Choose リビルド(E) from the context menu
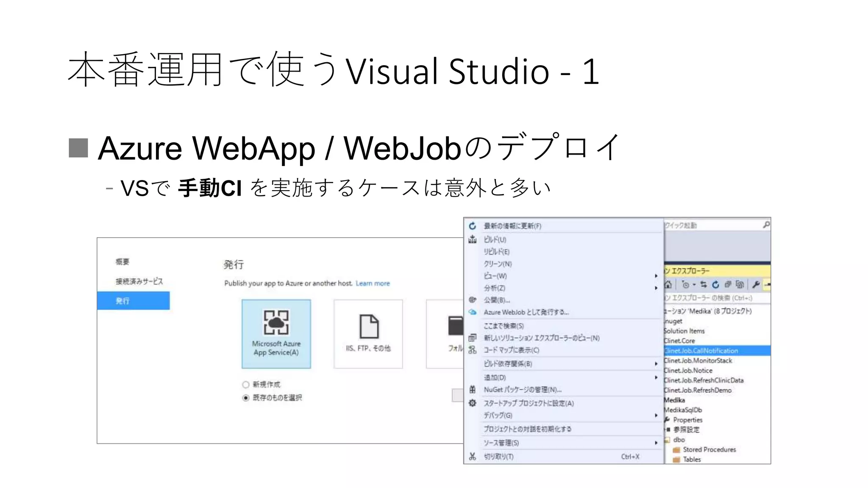The image size is (868, 488). pos(564,252)
